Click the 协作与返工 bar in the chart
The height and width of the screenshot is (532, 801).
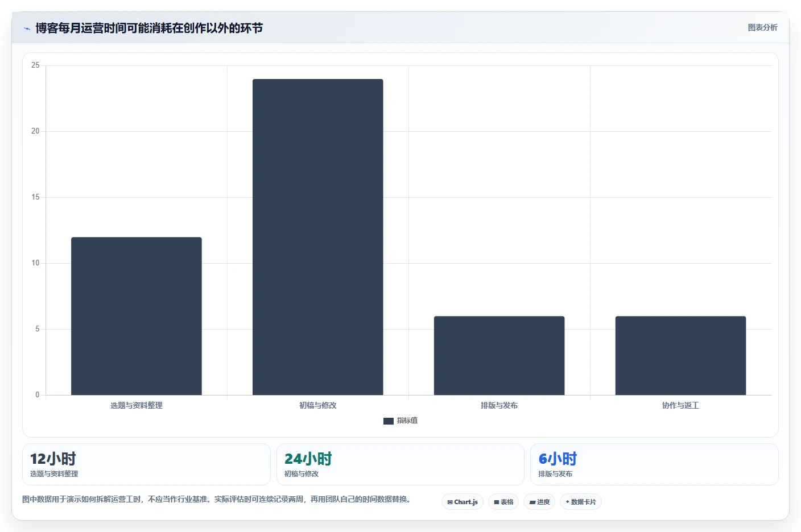[x=680, y=356]
